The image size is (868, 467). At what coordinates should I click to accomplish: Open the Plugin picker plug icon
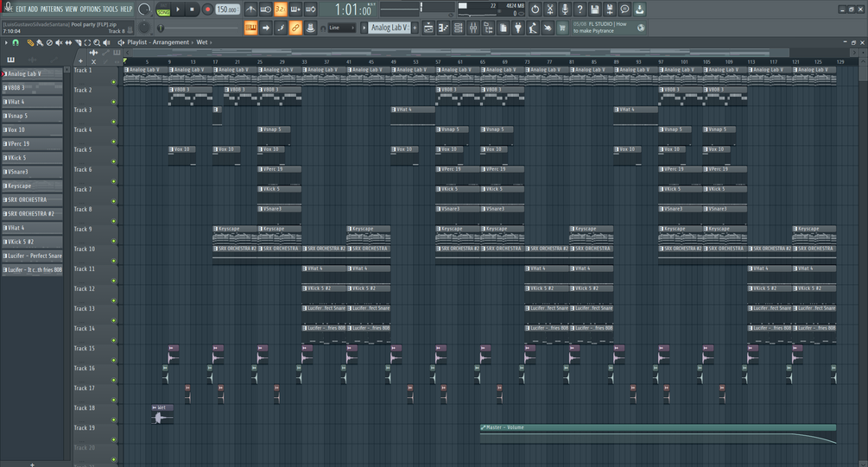(x=518, y=28)
